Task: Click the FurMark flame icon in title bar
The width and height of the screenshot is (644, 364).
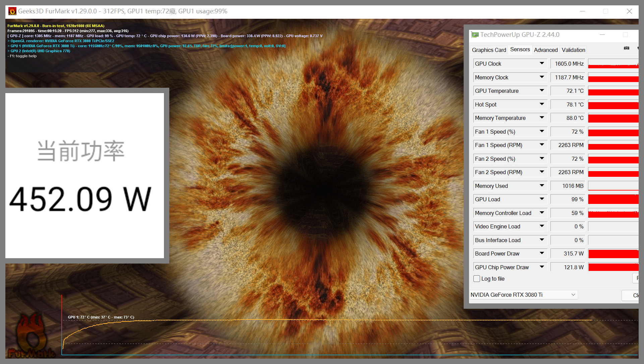Action: pyautogui.click(x=12, y=11)
